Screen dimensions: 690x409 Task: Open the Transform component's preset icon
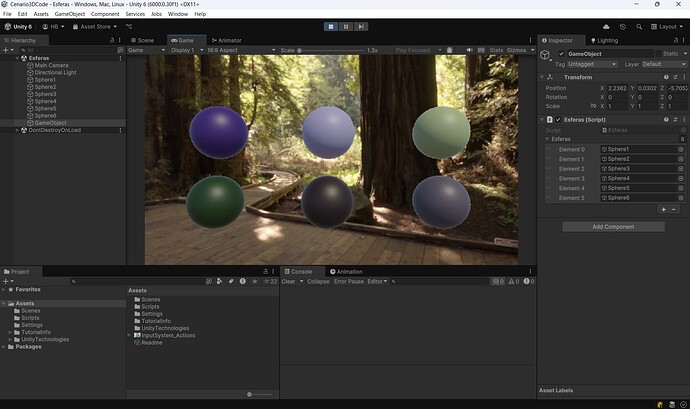[x=675, y=77]
